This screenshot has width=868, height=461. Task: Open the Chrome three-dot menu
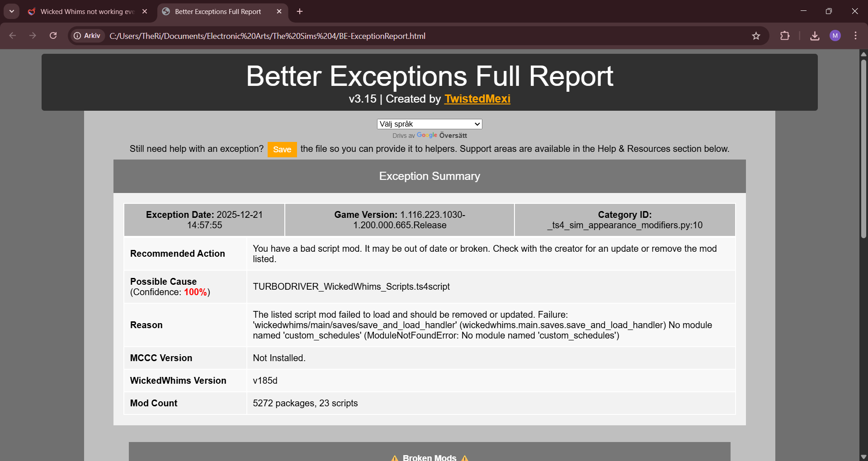pos(855,36)
